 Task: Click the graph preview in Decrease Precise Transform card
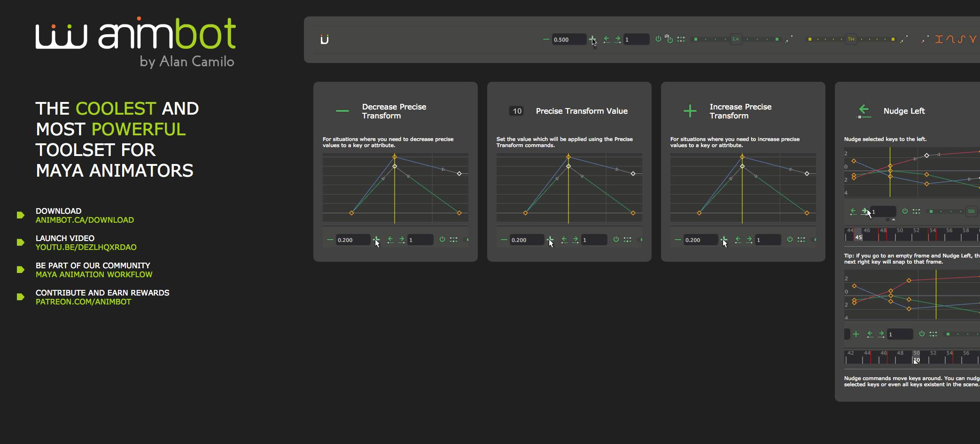(395, 188)
